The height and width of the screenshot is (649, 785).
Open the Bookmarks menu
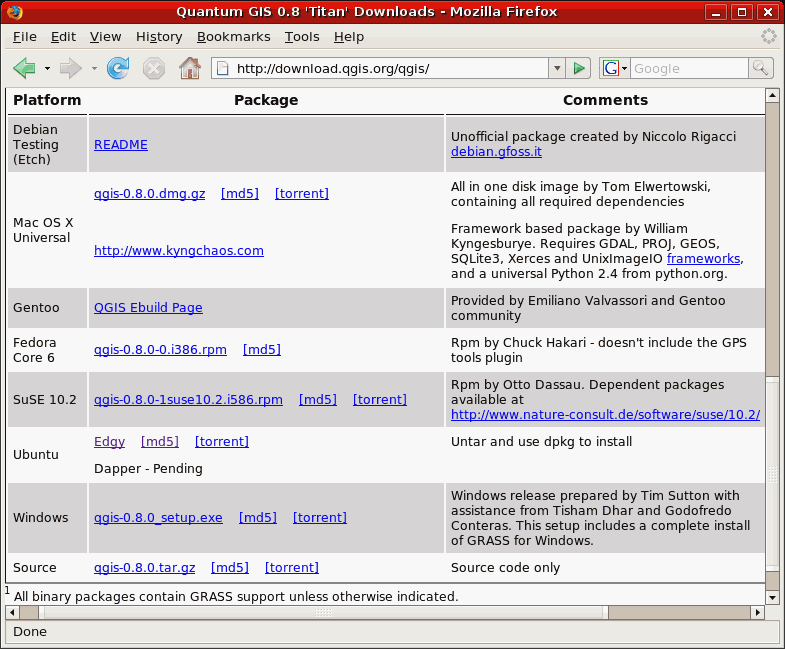pyautogui.click(x=233, y=37)
